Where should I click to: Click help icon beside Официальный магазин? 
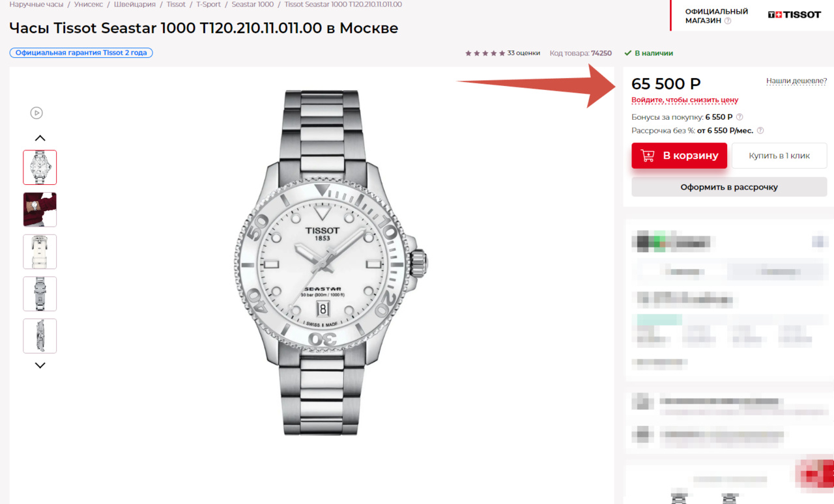[x=728, y=21]
